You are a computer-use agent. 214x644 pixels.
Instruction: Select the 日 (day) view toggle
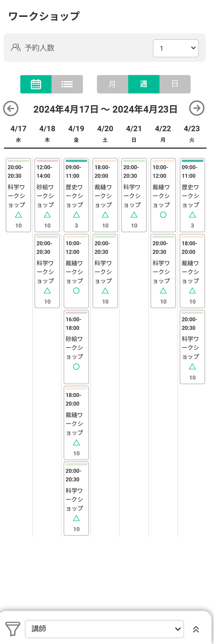pyautogui.click(x=175, y=84)
